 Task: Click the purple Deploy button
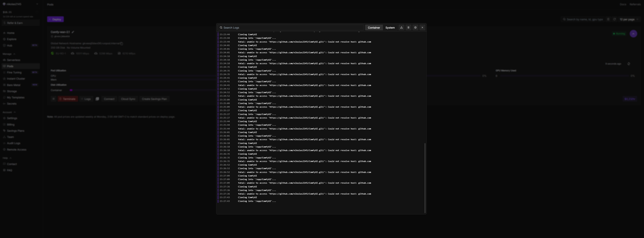[x=55, y=19]
